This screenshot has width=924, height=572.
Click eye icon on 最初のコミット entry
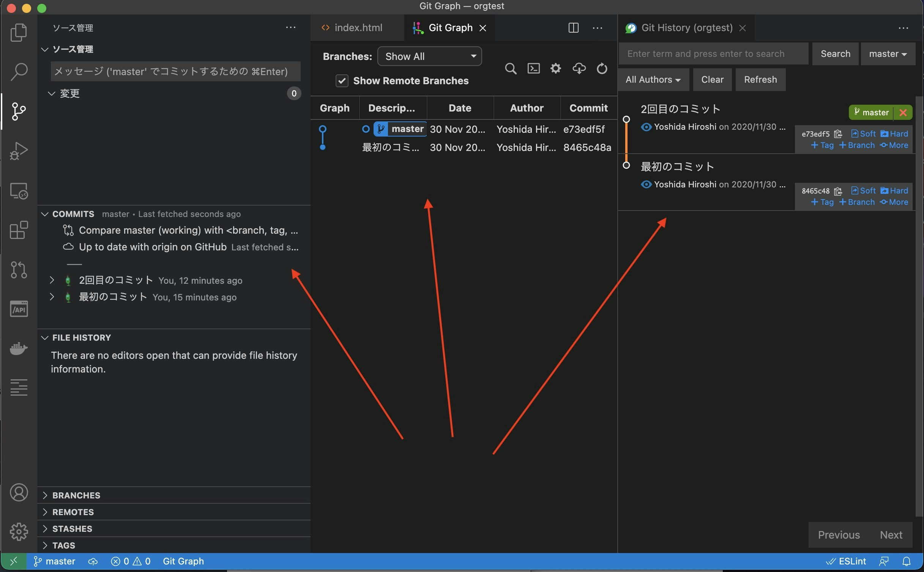[x=646, y=185]
